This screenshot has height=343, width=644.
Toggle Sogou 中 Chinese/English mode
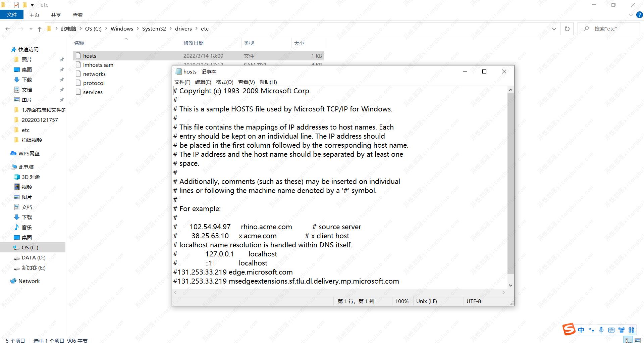581,330
